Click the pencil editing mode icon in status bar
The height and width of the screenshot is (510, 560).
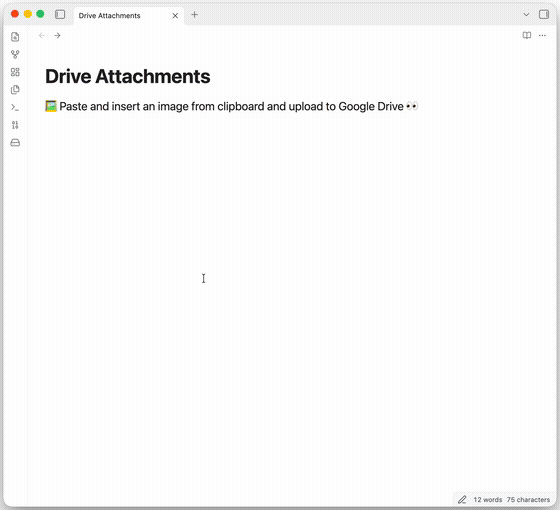pos(462,500)
